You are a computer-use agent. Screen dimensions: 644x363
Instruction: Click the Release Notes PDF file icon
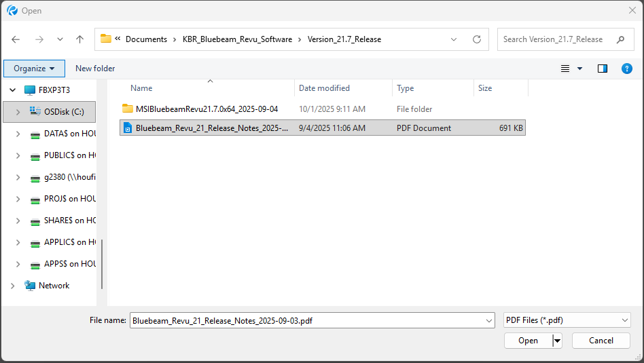tap(128, 128)
